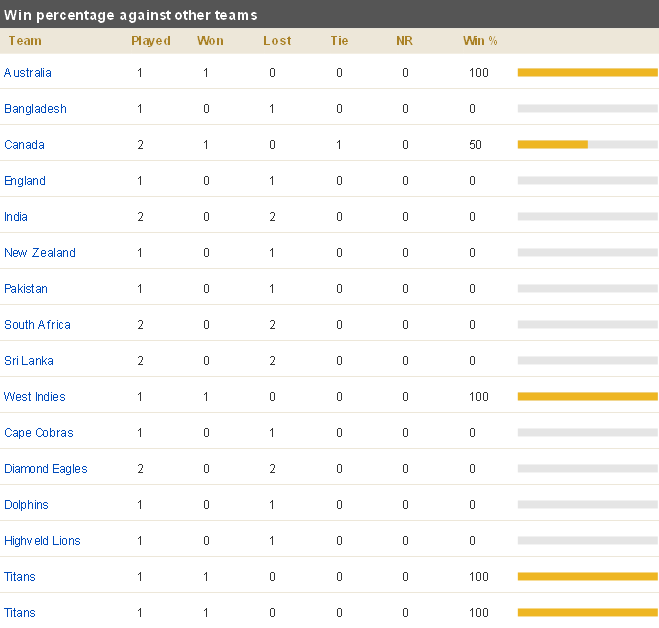The height and width of the screenshot is (628, 659).
Task: Select Highveld Lions' Lost value of 1
Action: click(272, 541)
